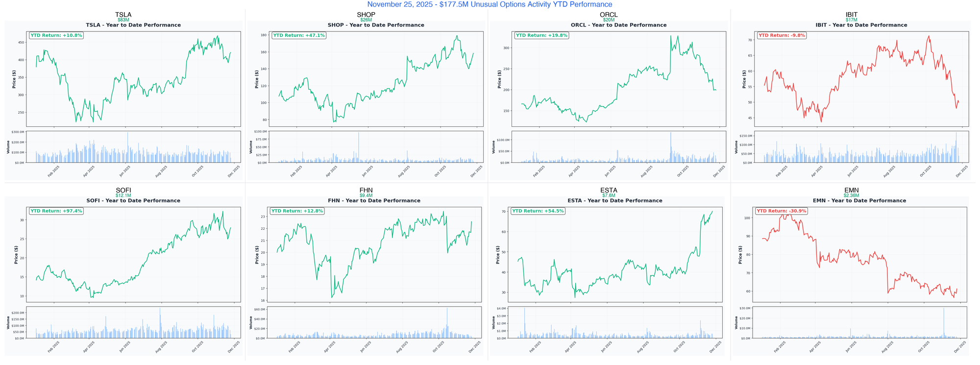Click the TSLA ticker heading

click(123, 15)
